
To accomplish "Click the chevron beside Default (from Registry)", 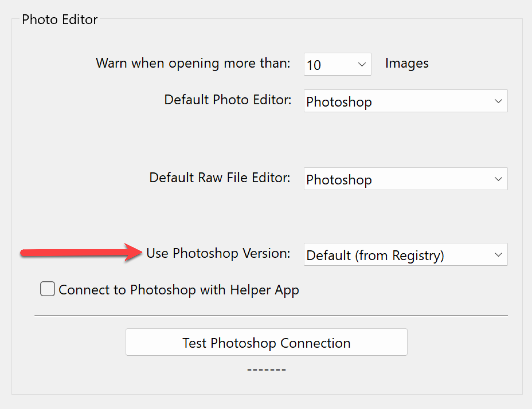I will [x=498, y=255].
